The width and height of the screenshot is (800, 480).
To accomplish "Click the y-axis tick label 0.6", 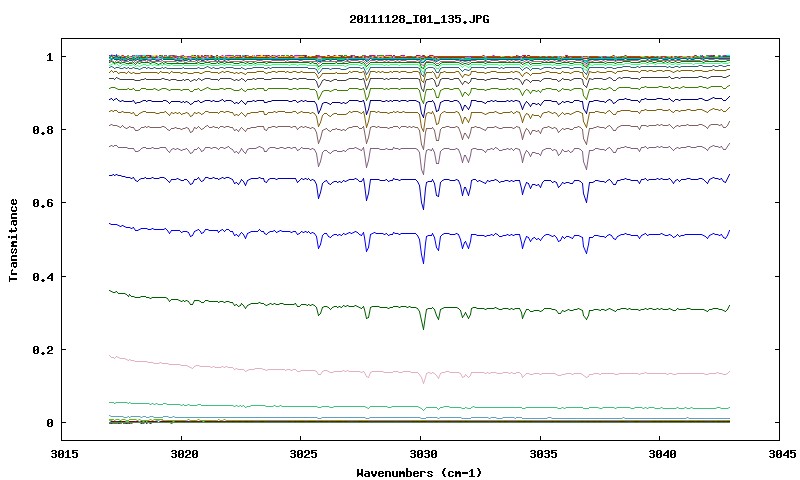I will click(x=42, y=203).
